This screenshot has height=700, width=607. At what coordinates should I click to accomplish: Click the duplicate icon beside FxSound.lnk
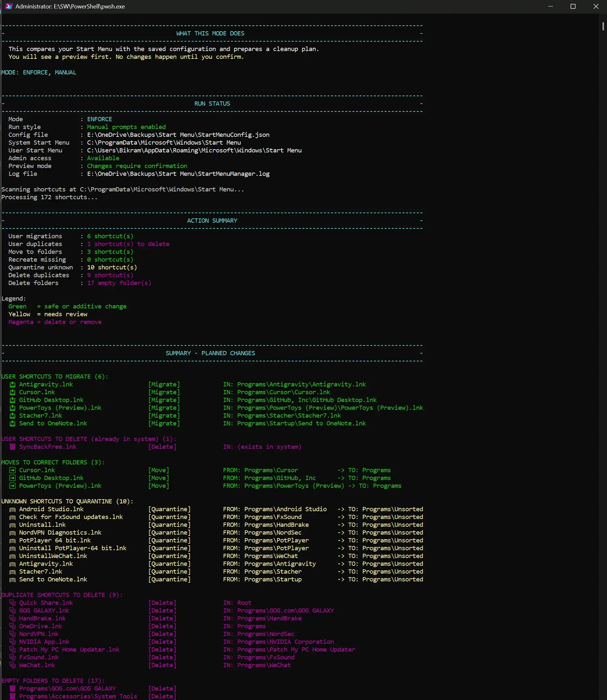[x=13, y=657]
